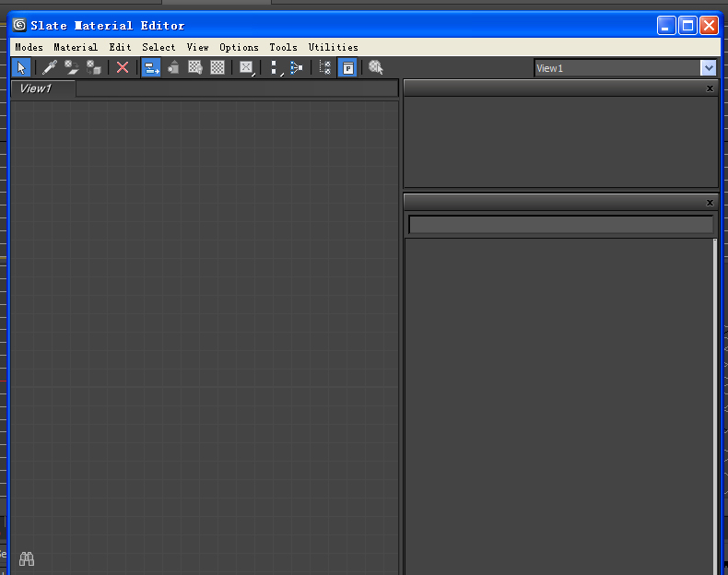The height and width of the screenshot is (575, 728).
Task: Delete selected nodes with red X
Action: click(x=123, y=68)
